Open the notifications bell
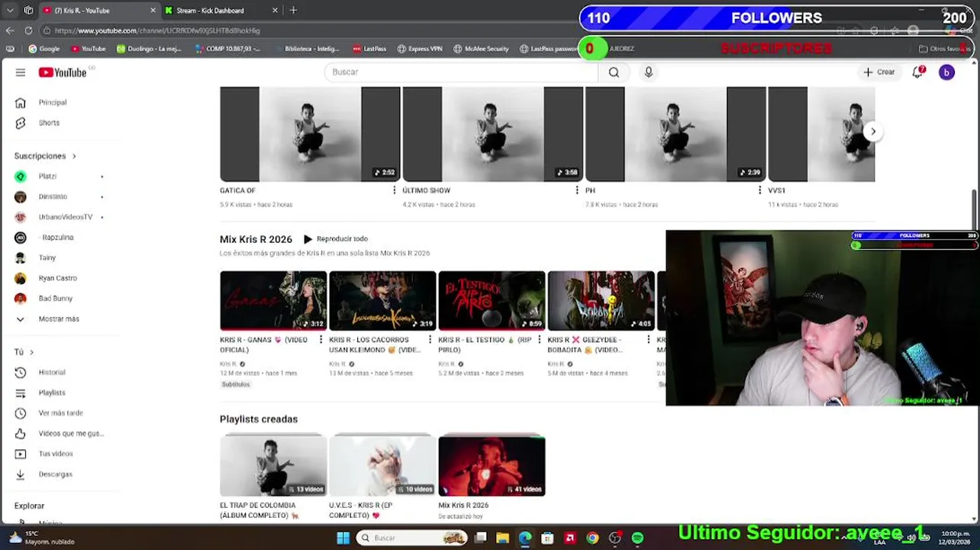This screenshot has width=980, height=550. click(x=918, y=72)
